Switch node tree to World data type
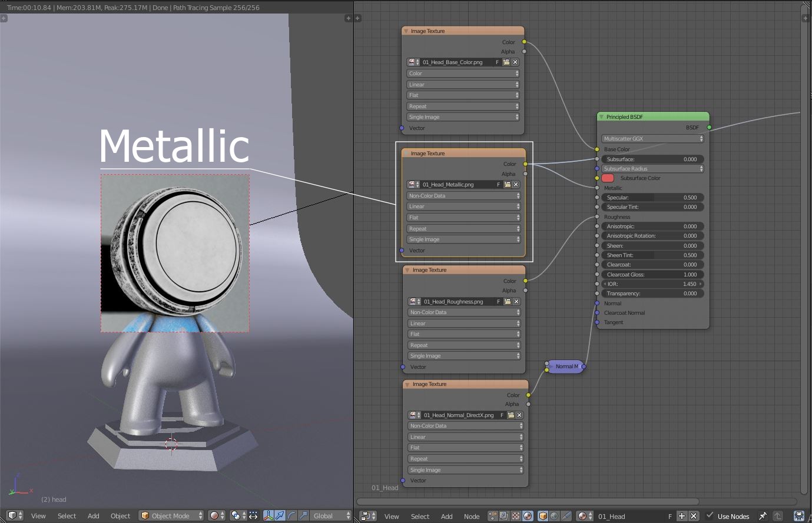 tap(554, 516)
